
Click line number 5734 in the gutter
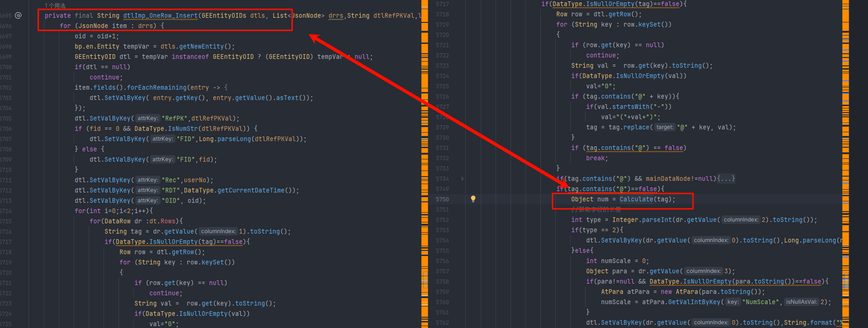point(442,178)
